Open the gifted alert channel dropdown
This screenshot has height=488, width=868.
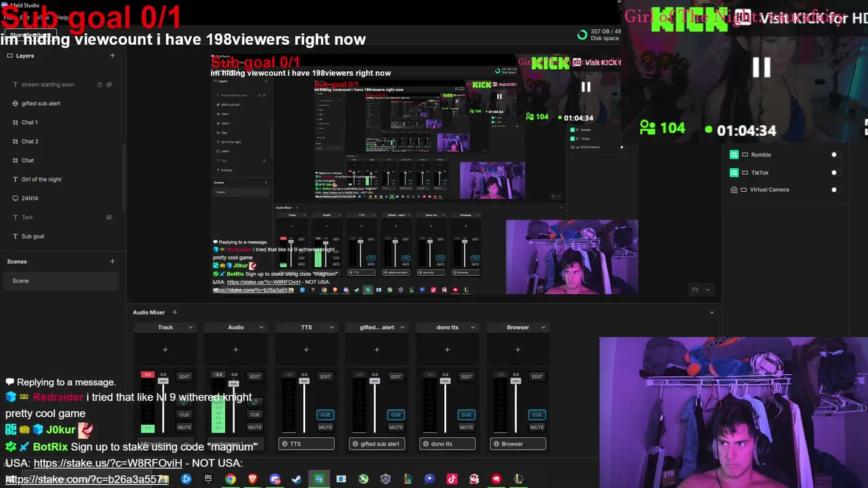402,327
